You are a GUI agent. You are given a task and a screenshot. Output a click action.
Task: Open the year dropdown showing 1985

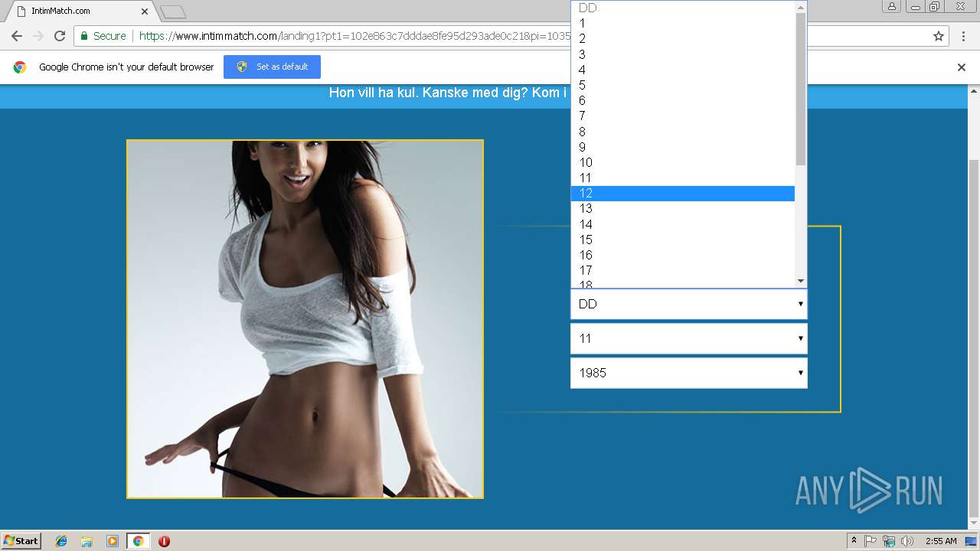point(688,373)
